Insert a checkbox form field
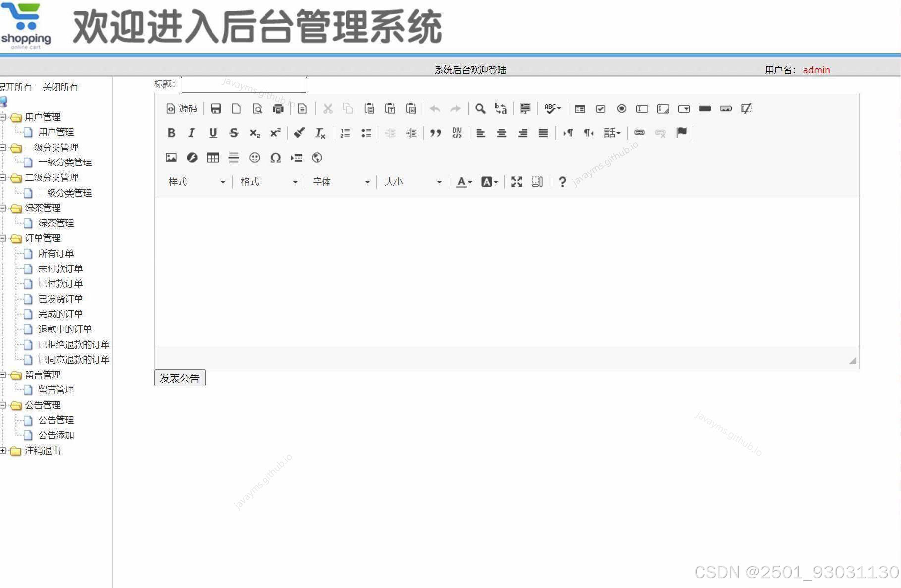Viewport: 901px width, 588px height. tap(601, 108)
